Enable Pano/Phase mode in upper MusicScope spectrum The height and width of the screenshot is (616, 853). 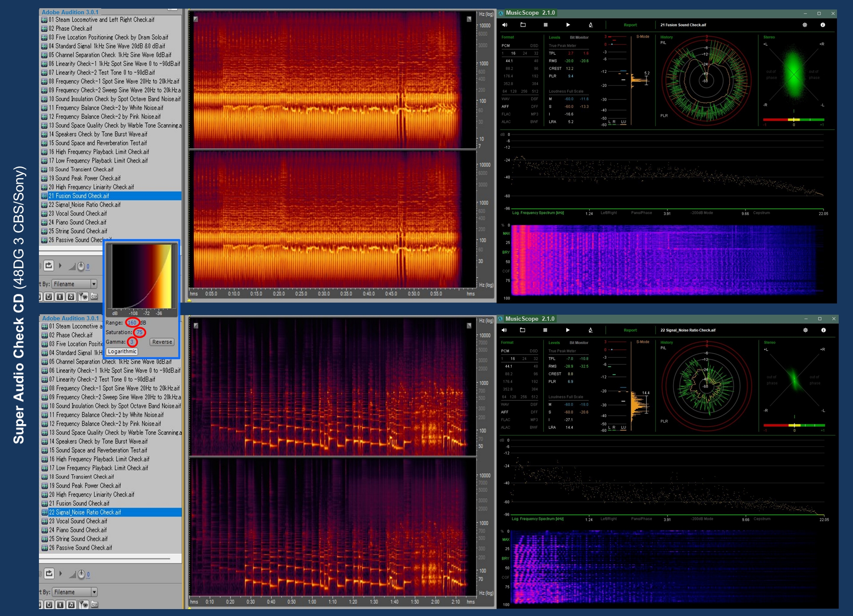point(641,213)
